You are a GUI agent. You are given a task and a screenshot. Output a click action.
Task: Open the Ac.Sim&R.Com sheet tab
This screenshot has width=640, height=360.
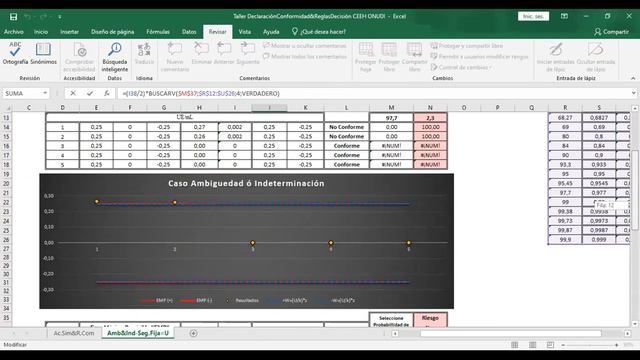[x=74, y=333]
